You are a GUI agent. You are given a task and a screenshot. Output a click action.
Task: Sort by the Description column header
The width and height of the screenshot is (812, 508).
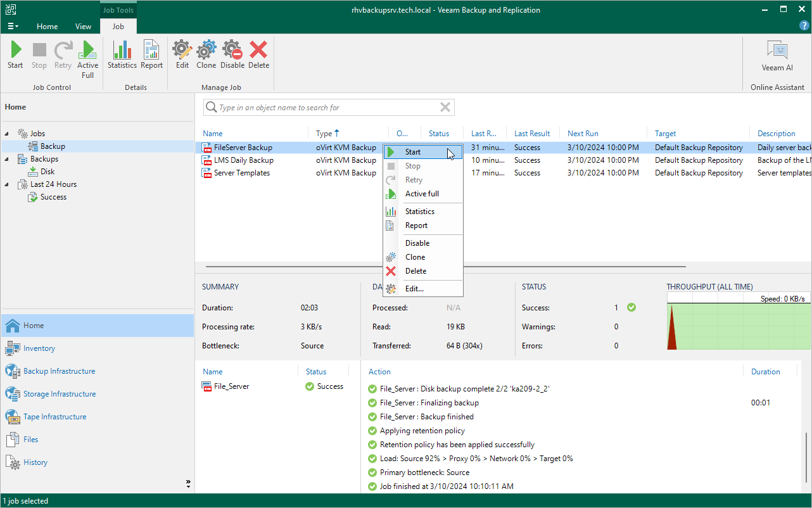click(x=777, y=134)
